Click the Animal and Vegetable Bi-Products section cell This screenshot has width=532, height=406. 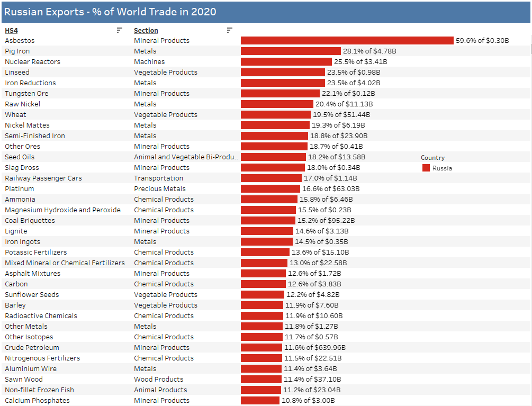click(x=186, y=157)
